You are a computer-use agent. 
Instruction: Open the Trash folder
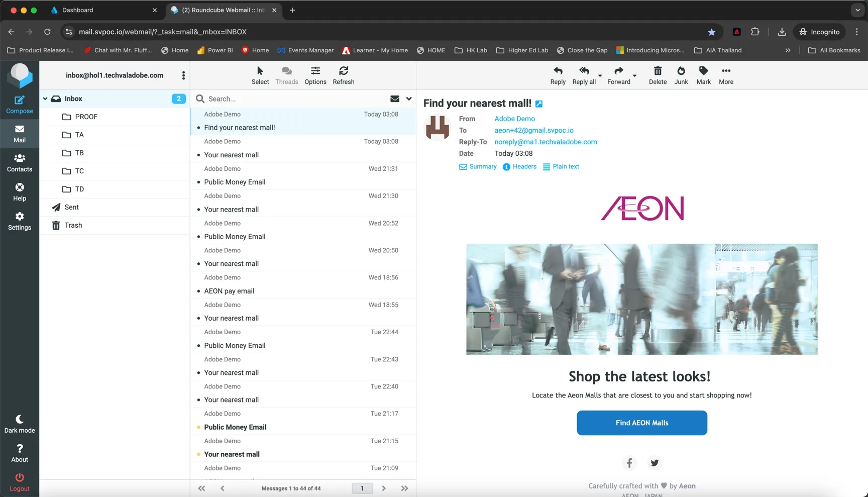pyautogui.click(x=115, y=225)
